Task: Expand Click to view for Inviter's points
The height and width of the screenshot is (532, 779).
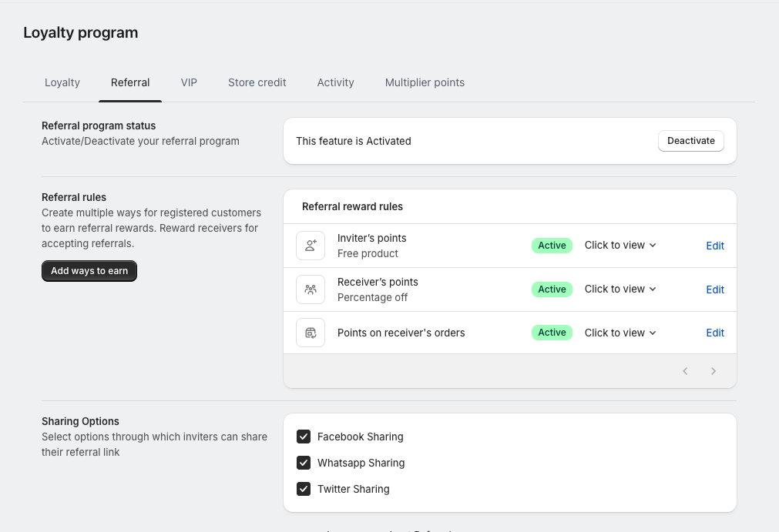Action: point(620,245)
